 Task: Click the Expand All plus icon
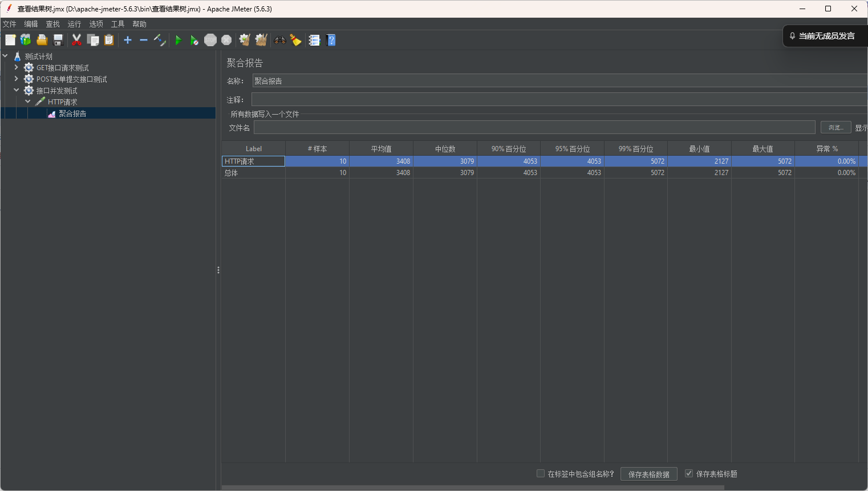click(x=128, y=40)
